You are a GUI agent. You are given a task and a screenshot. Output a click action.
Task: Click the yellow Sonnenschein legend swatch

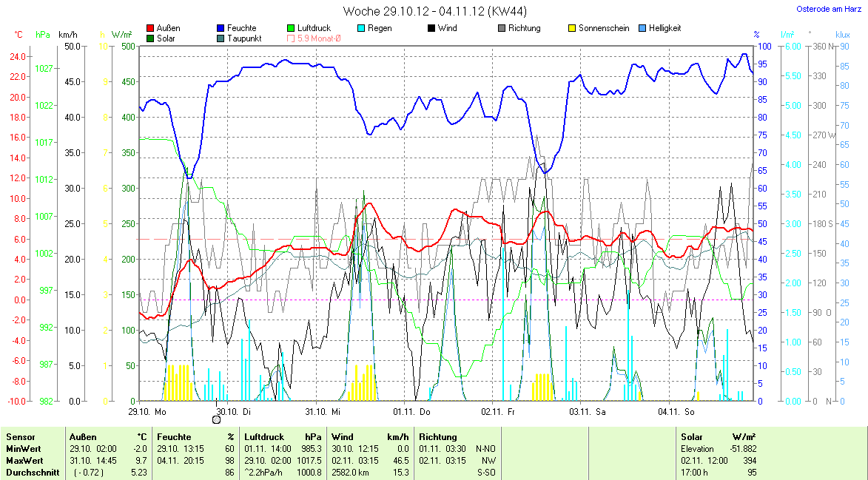click(572, 28)
